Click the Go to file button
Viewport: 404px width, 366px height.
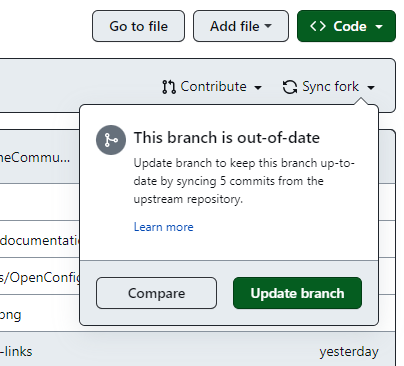(138, 26)
